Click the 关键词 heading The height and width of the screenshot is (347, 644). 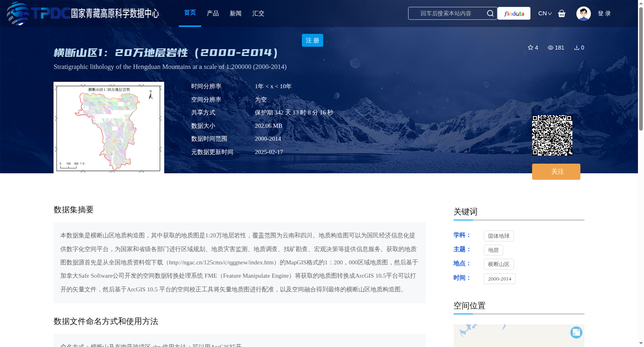point(465,212)
